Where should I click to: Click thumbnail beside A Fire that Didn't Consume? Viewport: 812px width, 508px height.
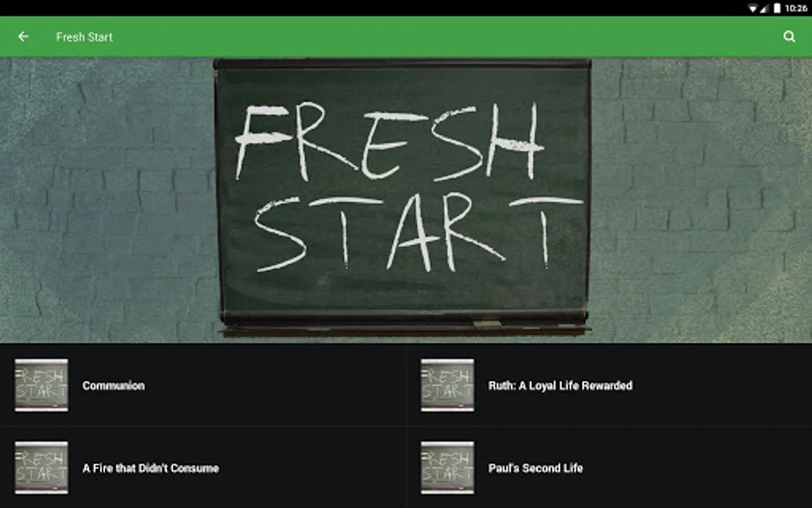click(42, 468)
